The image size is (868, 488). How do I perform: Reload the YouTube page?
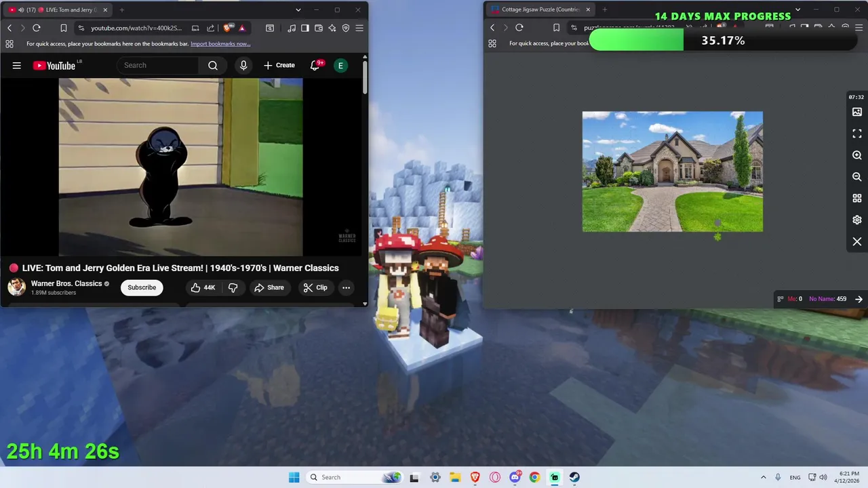point(37,28)
